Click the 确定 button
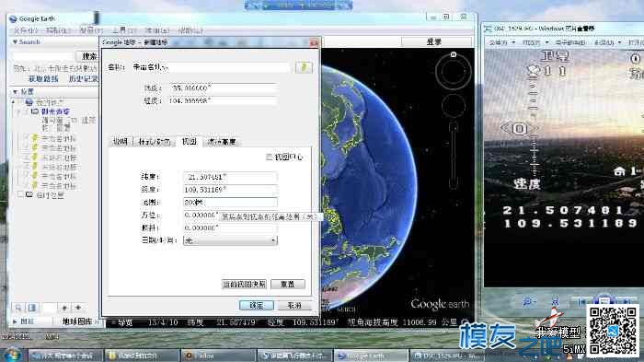The image size is (644, 362). pyautogui.click(x=257, y=305)
